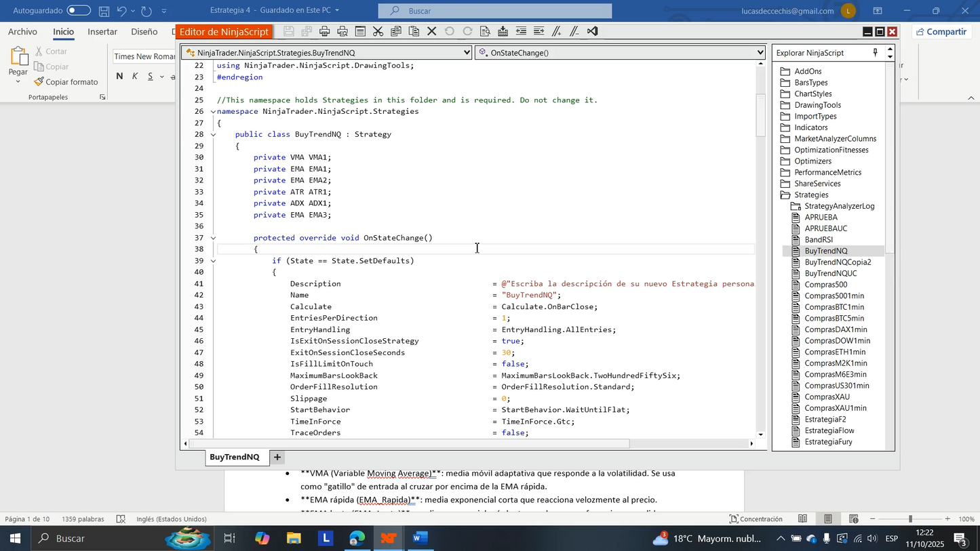Click Página 1 de 10 in status bar

pyautogui.click(x=27, y=519)
